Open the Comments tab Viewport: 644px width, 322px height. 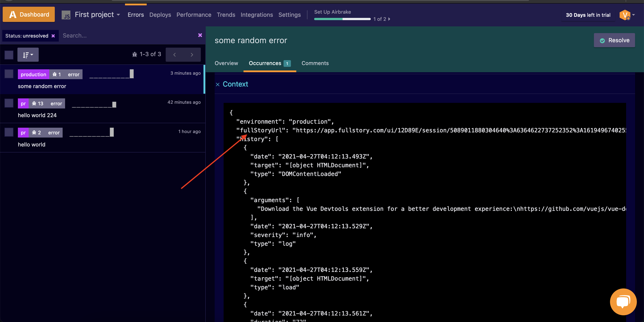click(x=315, y=63)
